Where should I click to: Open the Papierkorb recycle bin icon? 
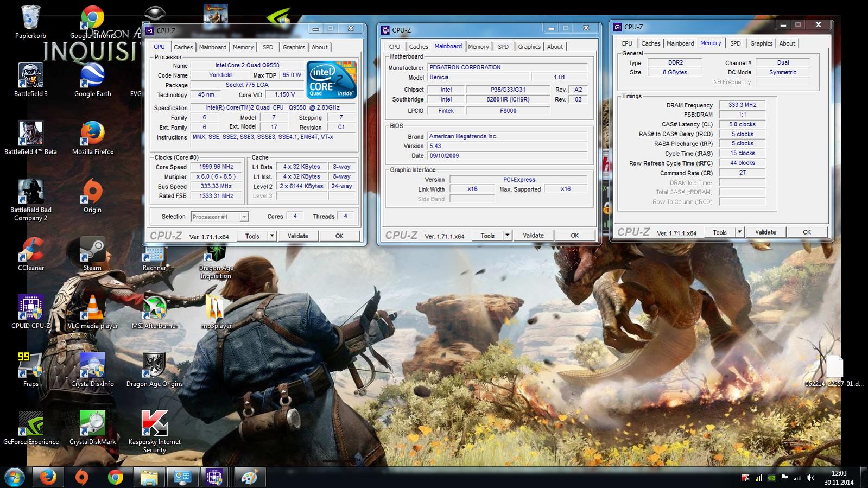[31, 22]
